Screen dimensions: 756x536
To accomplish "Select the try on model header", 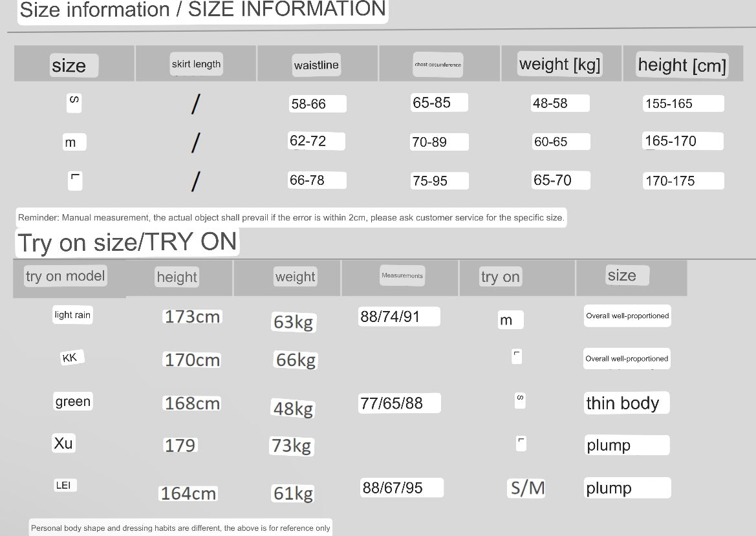I will tap(65, 276).
